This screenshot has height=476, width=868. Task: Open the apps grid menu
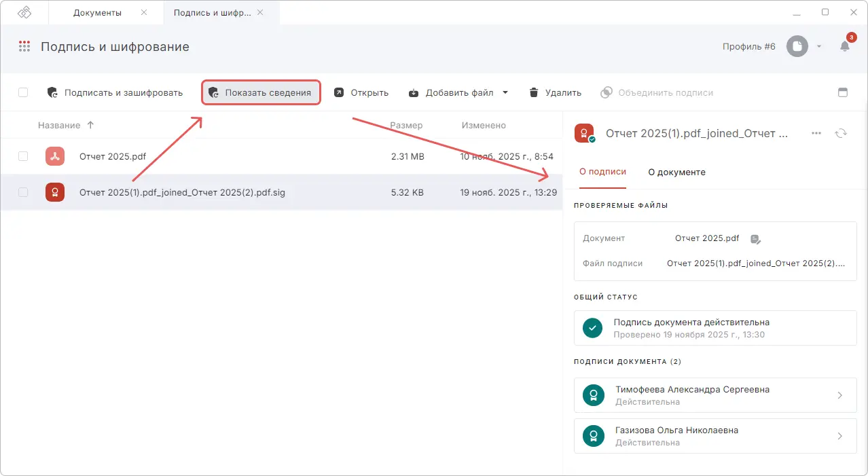pyautogui.click(x=25, y=46)
